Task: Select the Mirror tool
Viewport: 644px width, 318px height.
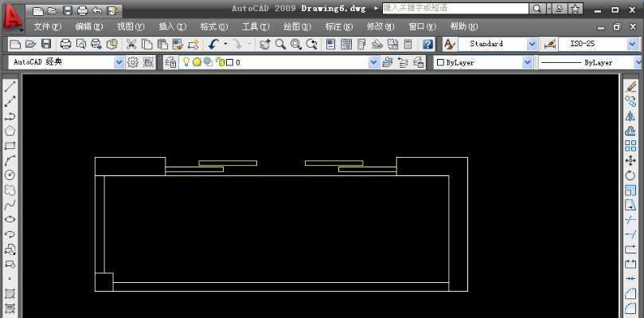Action: [630, 116]
